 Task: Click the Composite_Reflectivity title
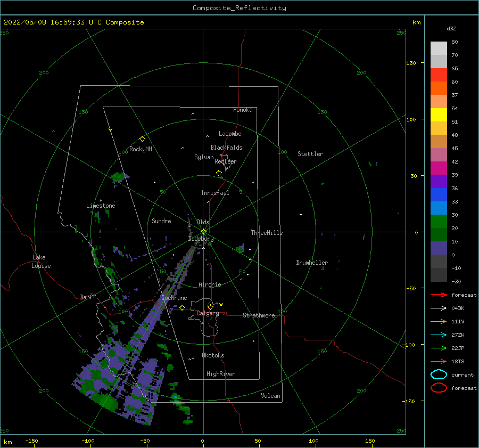coord(240,8)
